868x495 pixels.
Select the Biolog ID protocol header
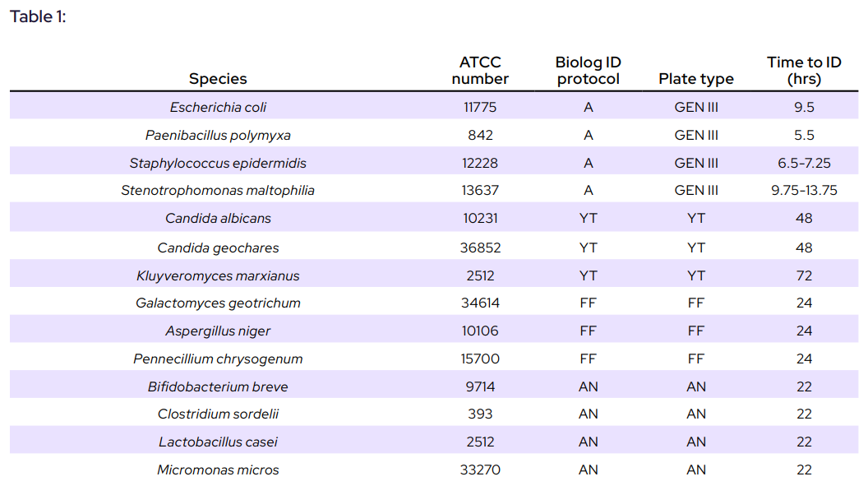[x=588, y=71]
